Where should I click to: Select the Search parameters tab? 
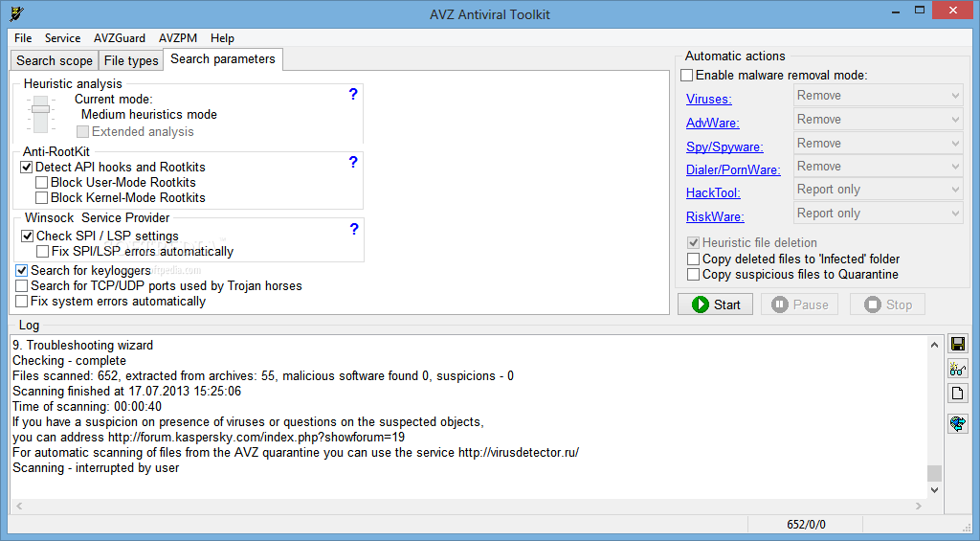223,59
